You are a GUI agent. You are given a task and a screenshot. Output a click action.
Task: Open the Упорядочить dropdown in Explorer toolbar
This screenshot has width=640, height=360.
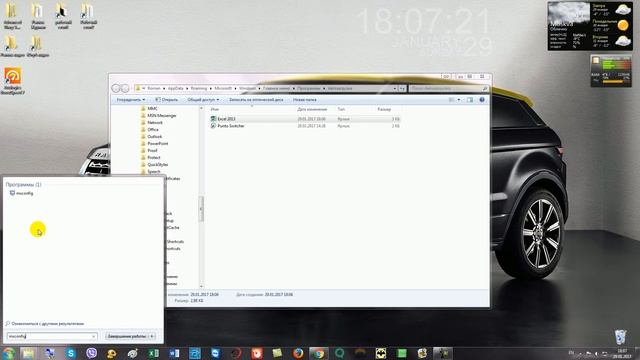[x=131, y=100]
